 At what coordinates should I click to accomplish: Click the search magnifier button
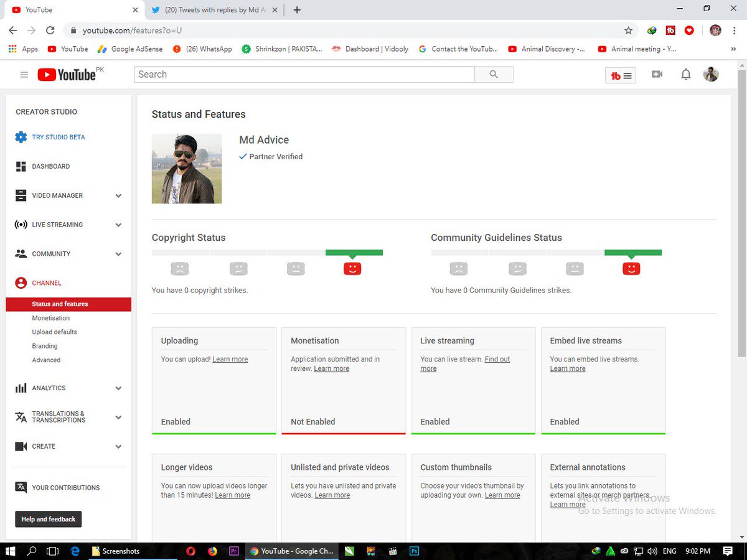(494, 74)
